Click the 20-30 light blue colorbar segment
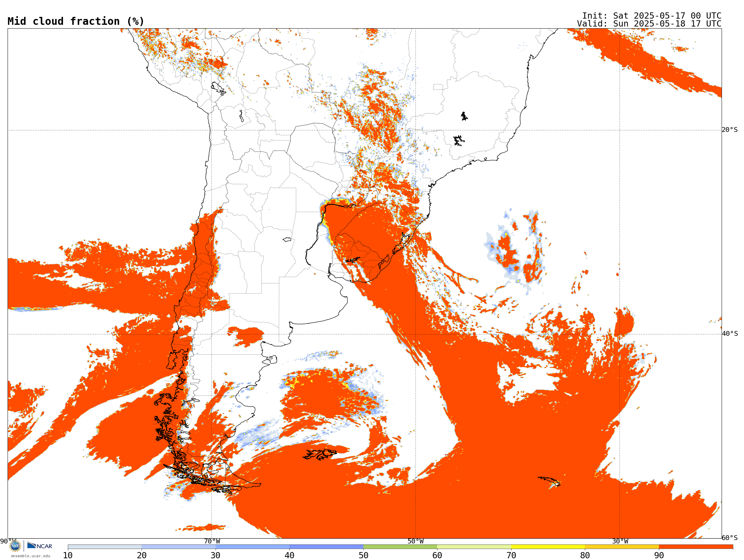 [178, 547]
